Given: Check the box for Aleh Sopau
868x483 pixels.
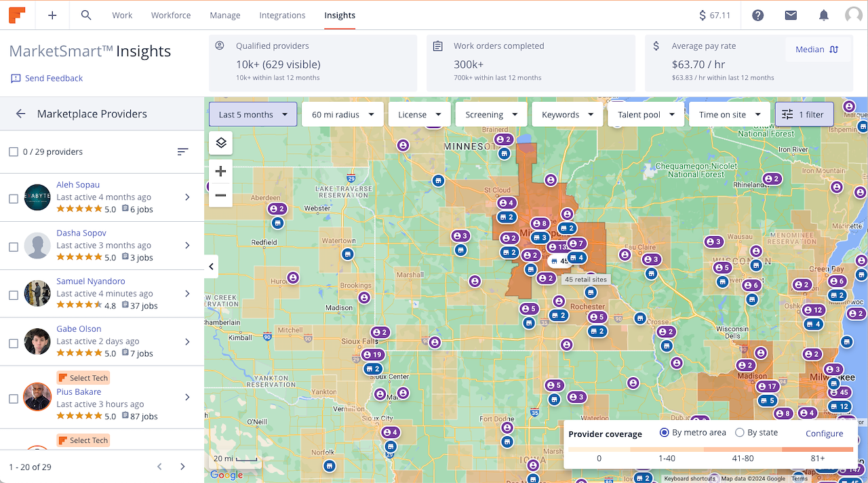Looking at the screenshot, I should (x=14, y=199).
